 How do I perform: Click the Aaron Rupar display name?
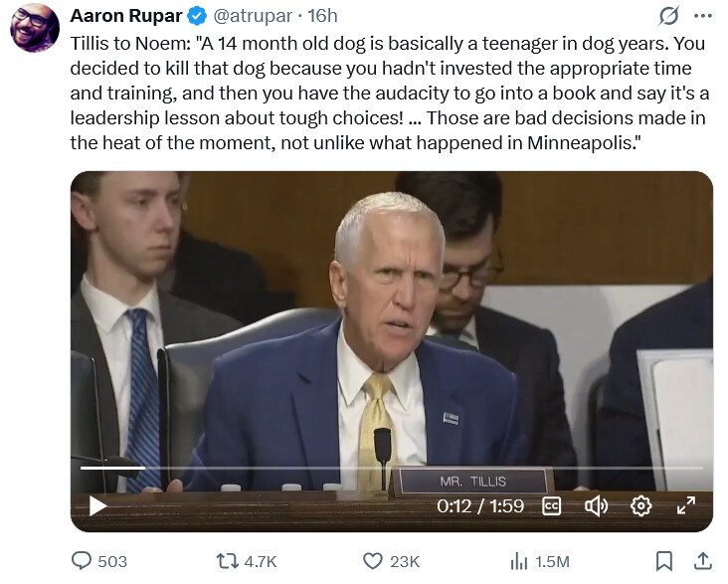pyautogui.click(x=124, y=16)
